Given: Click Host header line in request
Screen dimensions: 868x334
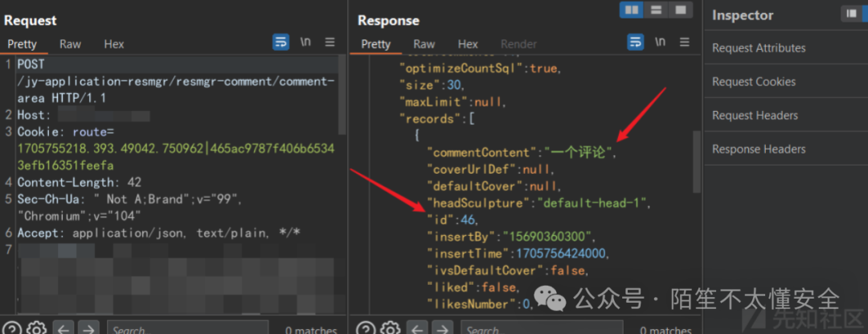Looking at the screenshot, I should pos(83,115).
